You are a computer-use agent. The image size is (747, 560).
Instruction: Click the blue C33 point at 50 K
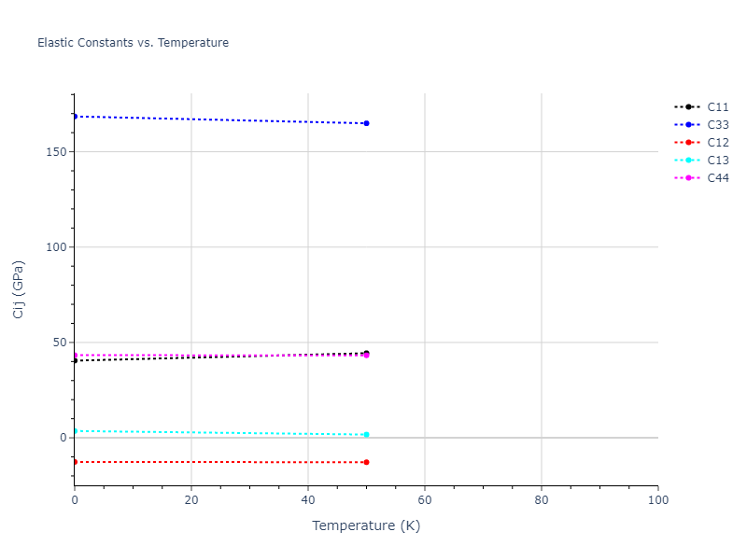click(366, 123)
